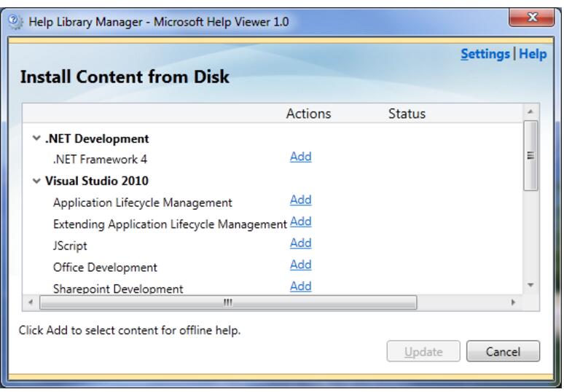Add Office Development content
564x392 pixels.
click(x=301, y=264)
